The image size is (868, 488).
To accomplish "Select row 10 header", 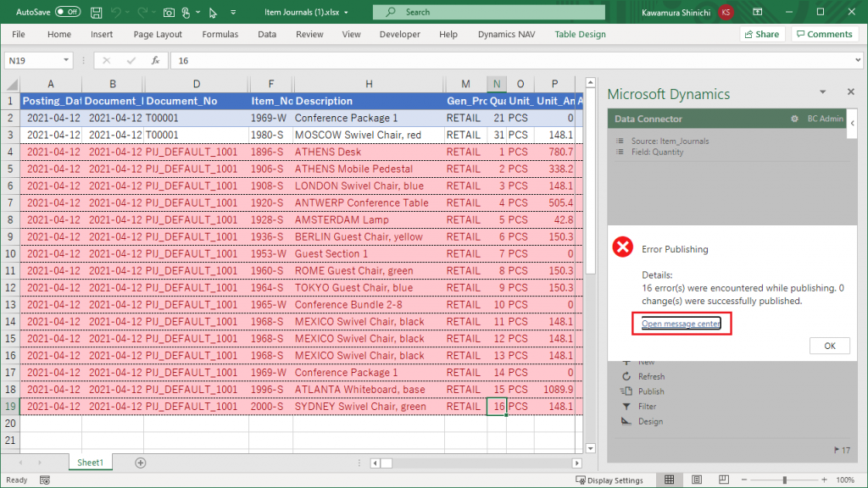I will point(10,254).
